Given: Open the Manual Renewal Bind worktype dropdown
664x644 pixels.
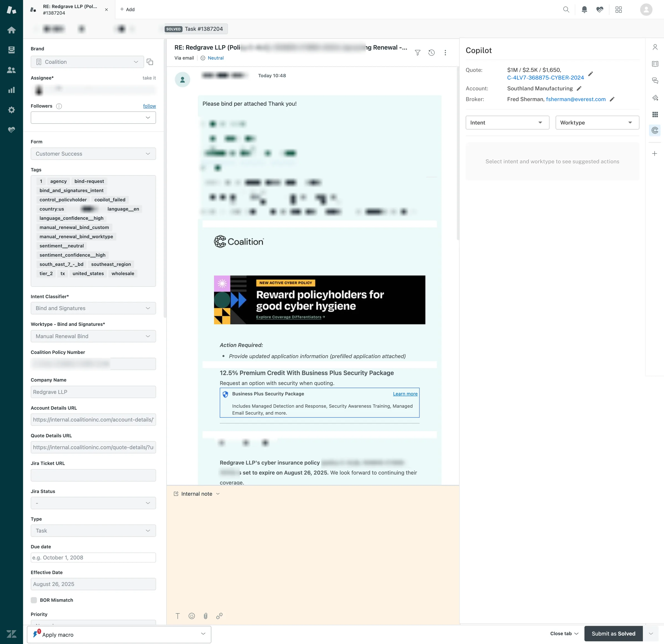Looking at the screenshot, I should point(93,336).
